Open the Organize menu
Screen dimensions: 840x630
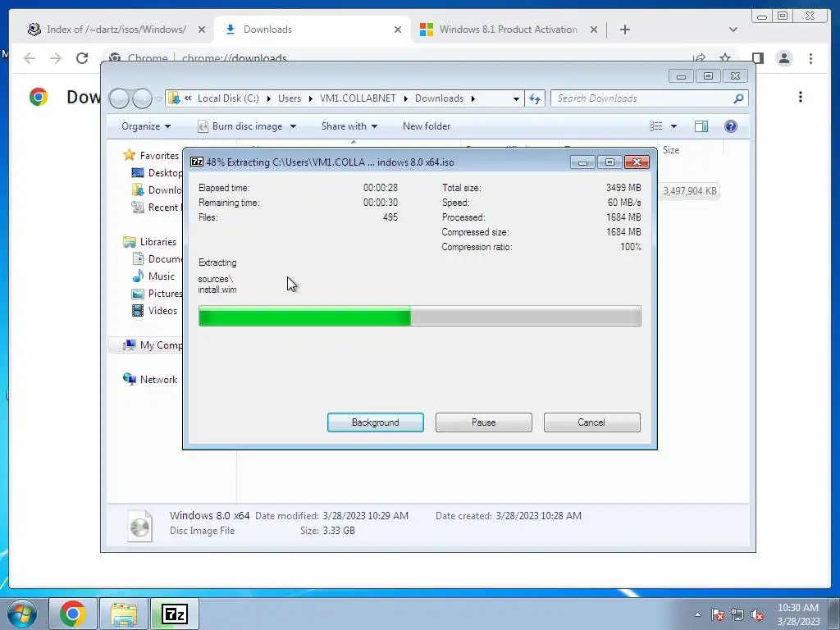point(146,126)
